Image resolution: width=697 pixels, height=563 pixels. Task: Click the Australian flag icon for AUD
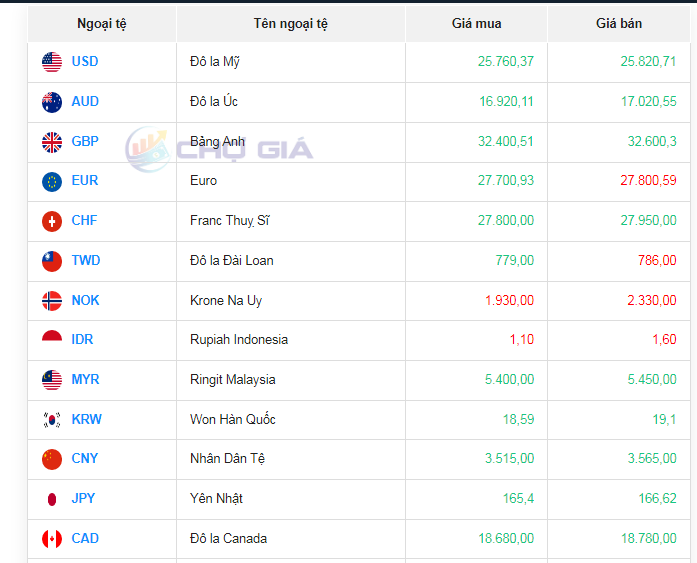point(52,102)
